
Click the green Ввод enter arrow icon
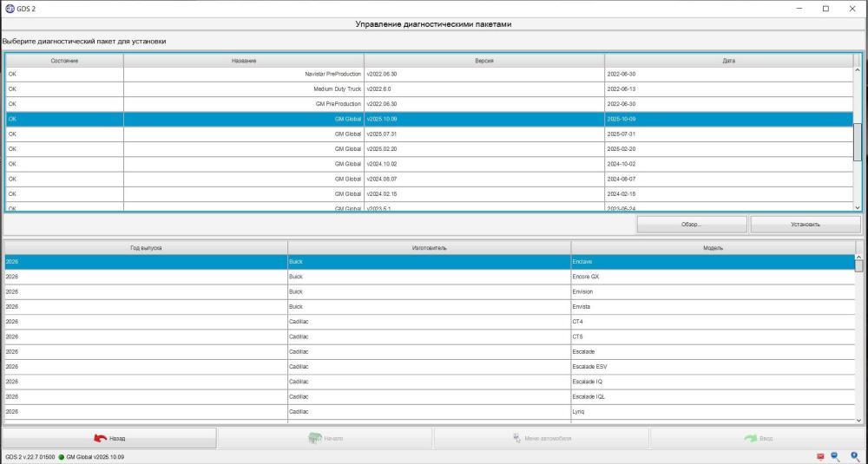point(750,438)
